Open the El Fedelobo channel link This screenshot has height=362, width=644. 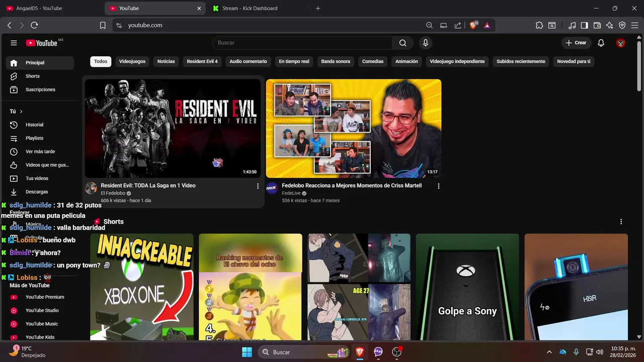coord(113,193)
